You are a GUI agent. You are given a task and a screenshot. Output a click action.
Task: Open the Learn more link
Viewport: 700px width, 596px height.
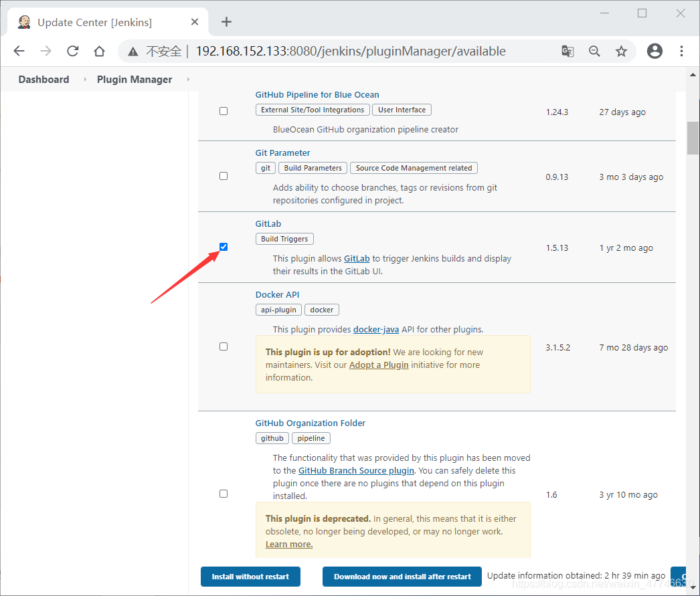click(289, 544)
